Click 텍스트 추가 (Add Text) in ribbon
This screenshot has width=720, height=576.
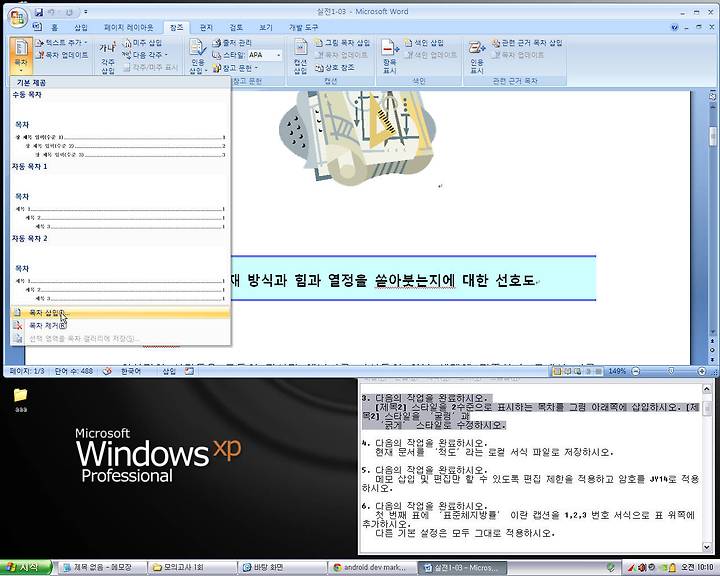coord(62,43)
